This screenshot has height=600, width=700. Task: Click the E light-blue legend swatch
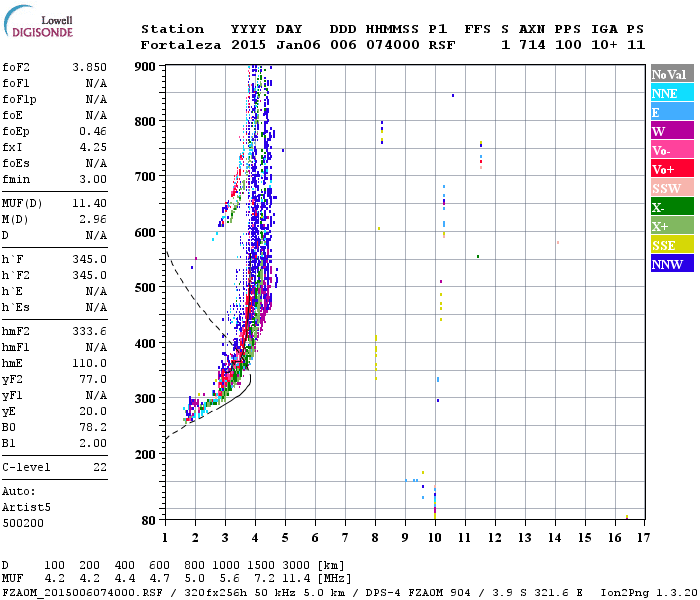coord(672,112)
